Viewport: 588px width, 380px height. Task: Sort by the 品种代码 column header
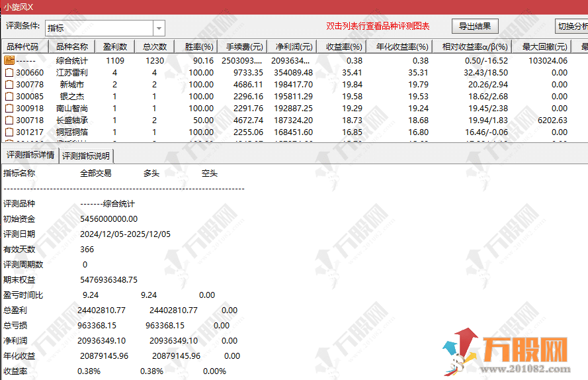pos(26,47)
